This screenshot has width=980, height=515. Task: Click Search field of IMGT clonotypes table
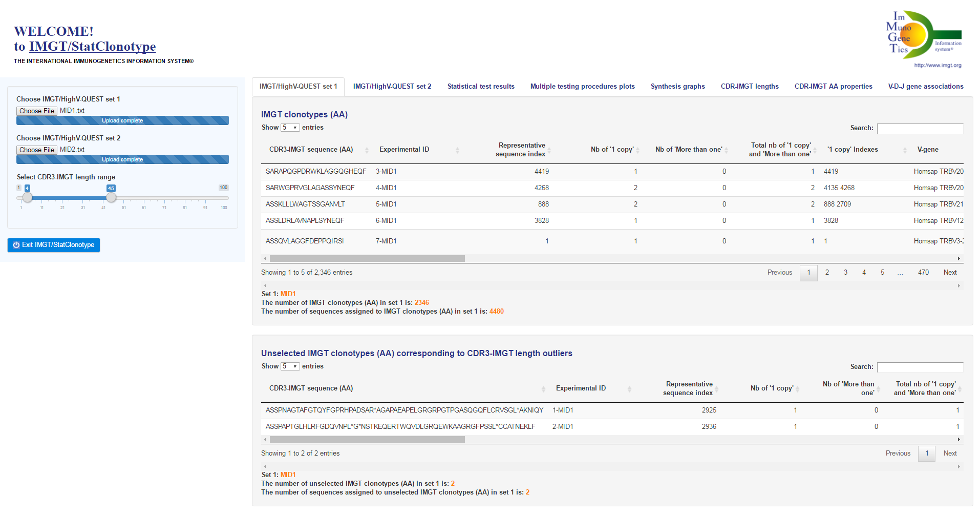click(x=920, y=128)
